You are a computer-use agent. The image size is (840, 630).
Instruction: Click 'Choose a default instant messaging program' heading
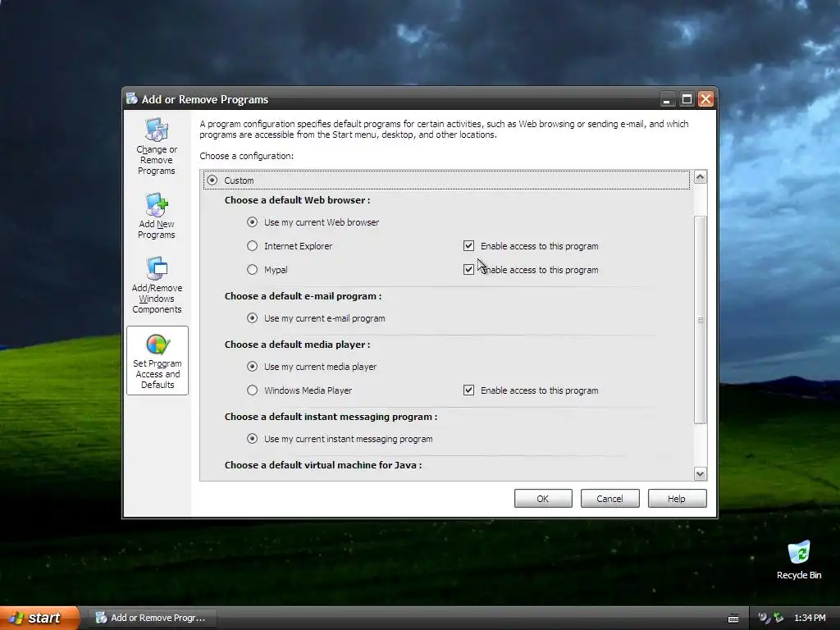point(331,416)
